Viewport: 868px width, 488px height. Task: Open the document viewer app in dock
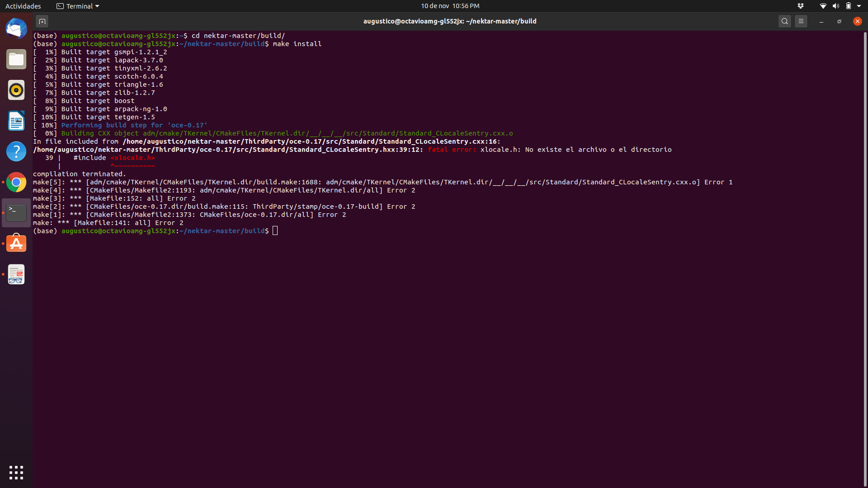pyautogui.click(x=16, y=274)
